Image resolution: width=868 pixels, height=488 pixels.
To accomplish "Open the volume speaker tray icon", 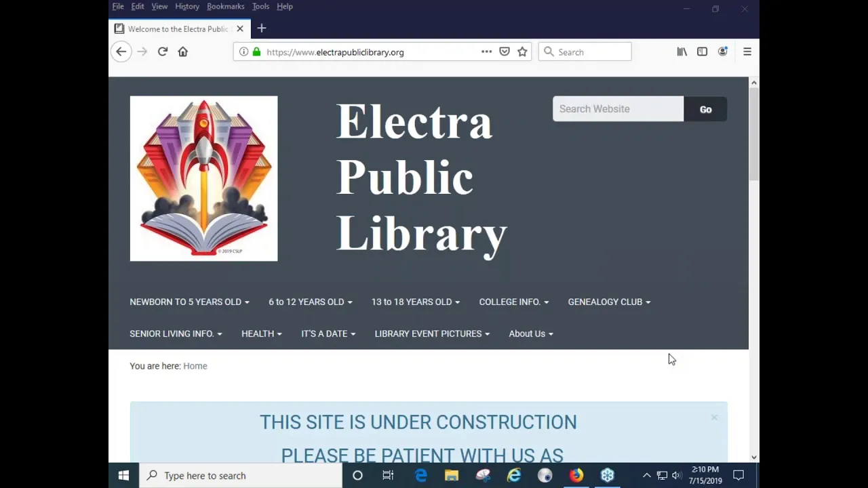I will click(x=676, y=475).
